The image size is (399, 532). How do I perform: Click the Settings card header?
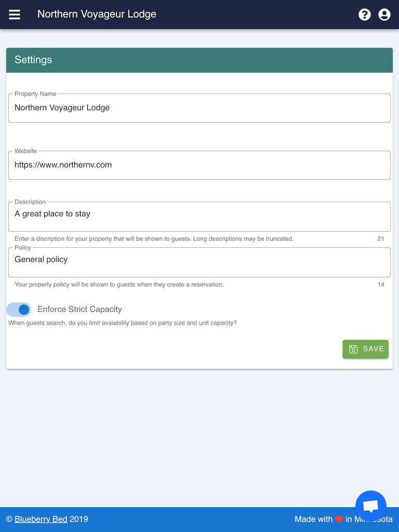pos(199,60)
